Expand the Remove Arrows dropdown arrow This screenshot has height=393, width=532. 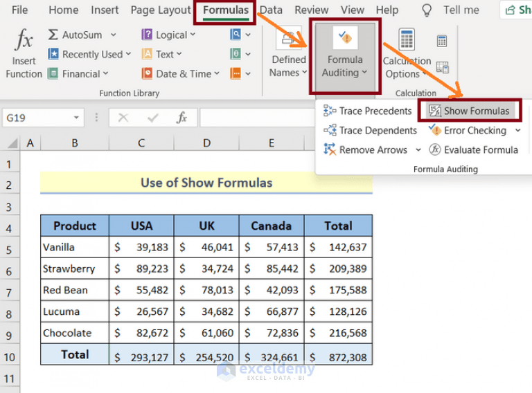tap(418, 149)
